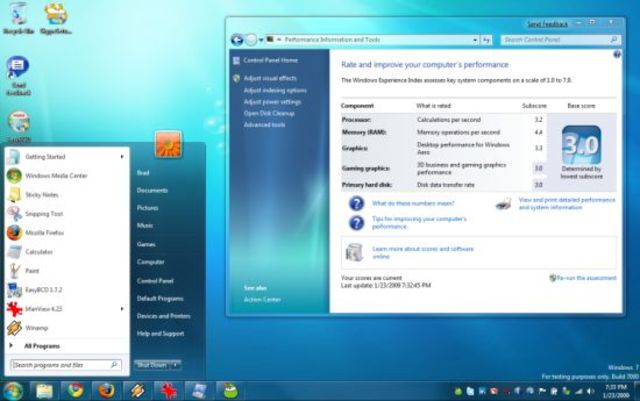The image size is (640, 401).
Task: Click the Search programs and files box
Action: (x=66, y=365)
